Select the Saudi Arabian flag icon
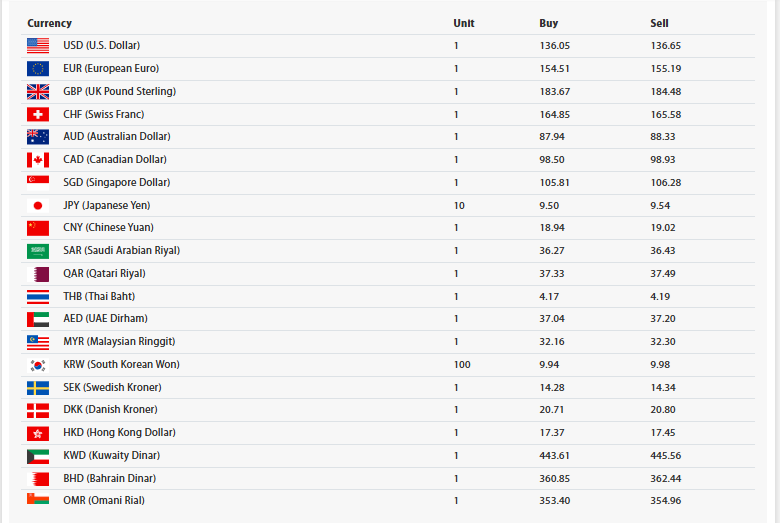 point(38,251)
